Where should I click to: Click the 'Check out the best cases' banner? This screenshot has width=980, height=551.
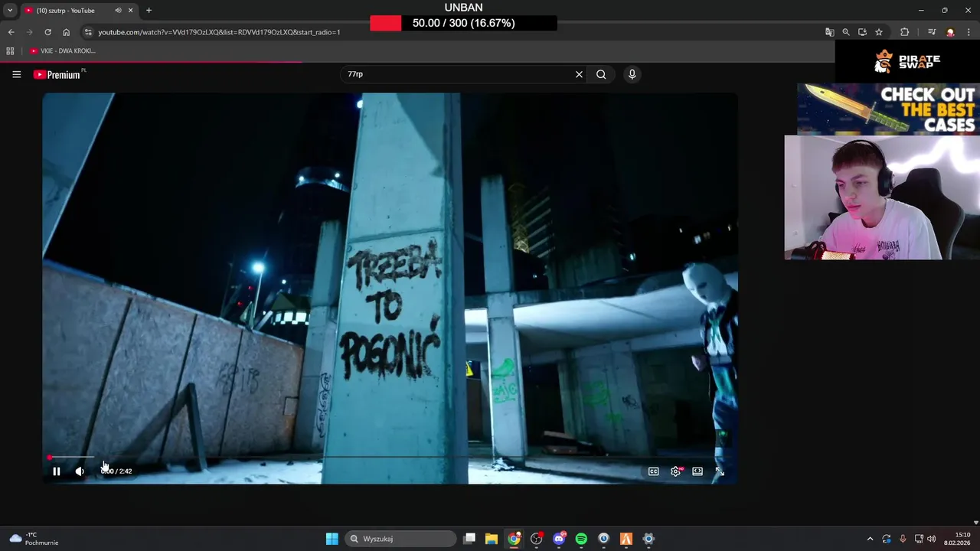click(888, 109)
